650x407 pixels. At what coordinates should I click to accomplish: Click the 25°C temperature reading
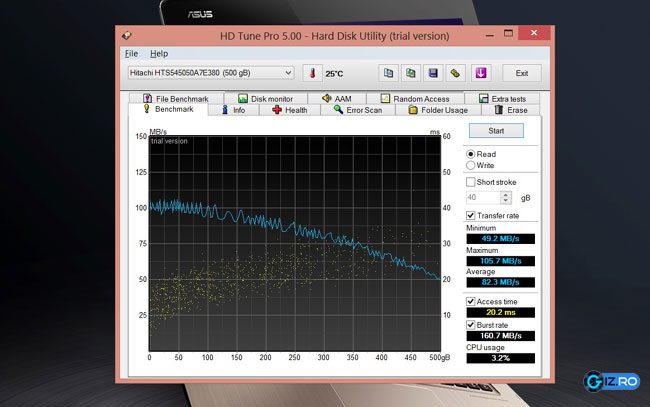[x=334, y=74]
